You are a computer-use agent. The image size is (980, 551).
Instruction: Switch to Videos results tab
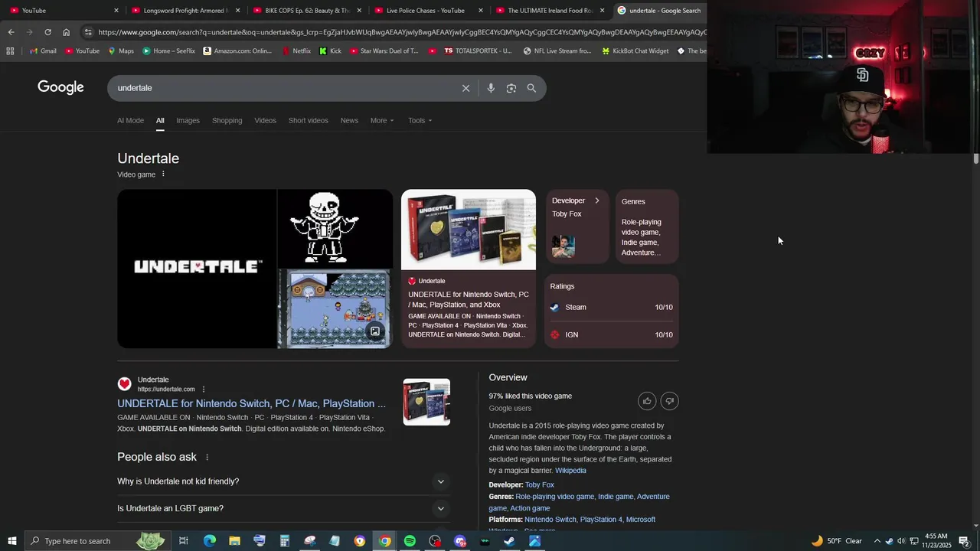[265, 120]
